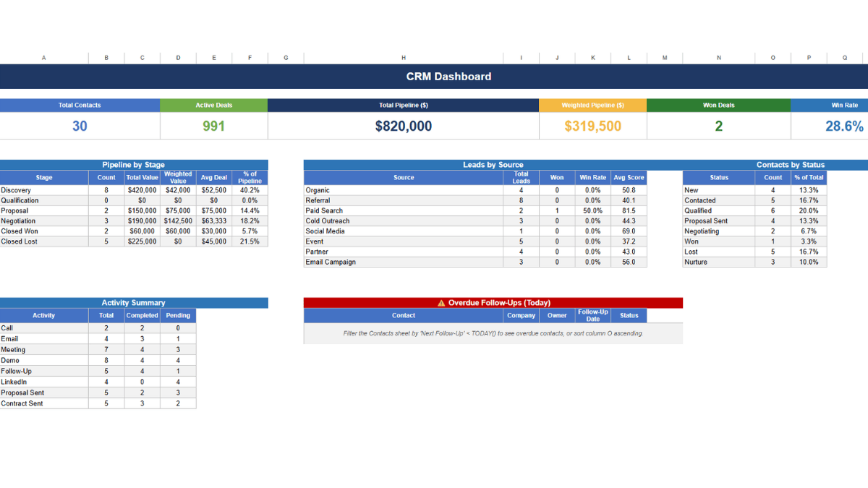This screenshot has height=488, width=868.
Task: Click the Total Contacts value 30
Action: [79, 124]
